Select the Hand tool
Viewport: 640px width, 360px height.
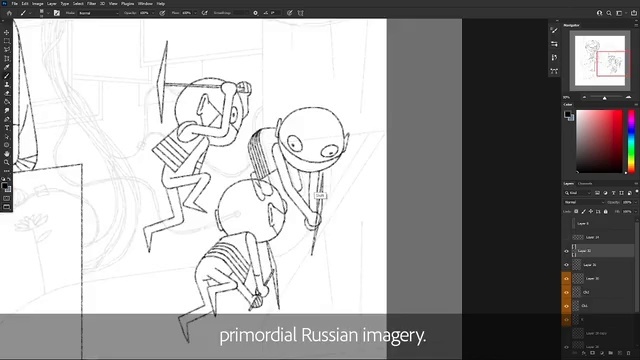tap(7, 154)
